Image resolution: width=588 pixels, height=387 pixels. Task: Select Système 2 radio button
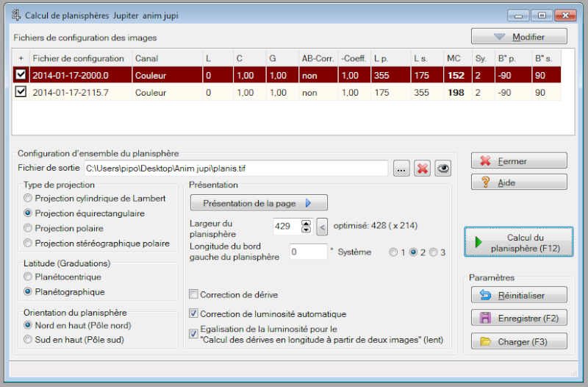(x=413, y=252)
